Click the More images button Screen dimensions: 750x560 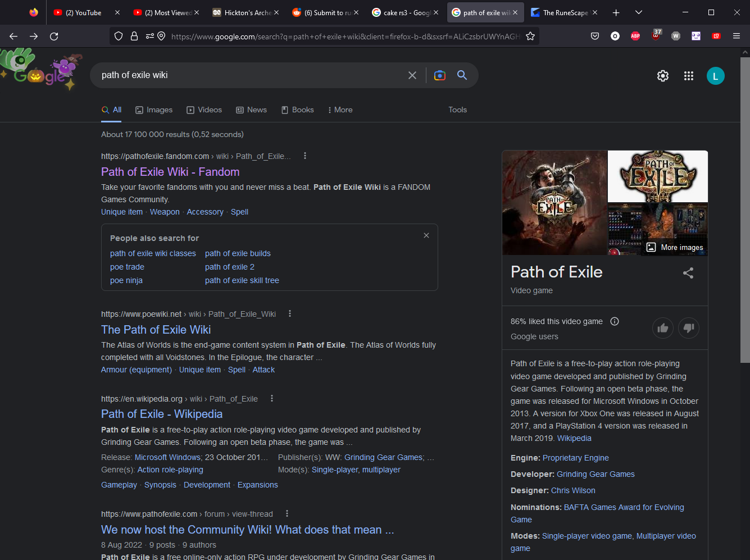click(675, 247)
